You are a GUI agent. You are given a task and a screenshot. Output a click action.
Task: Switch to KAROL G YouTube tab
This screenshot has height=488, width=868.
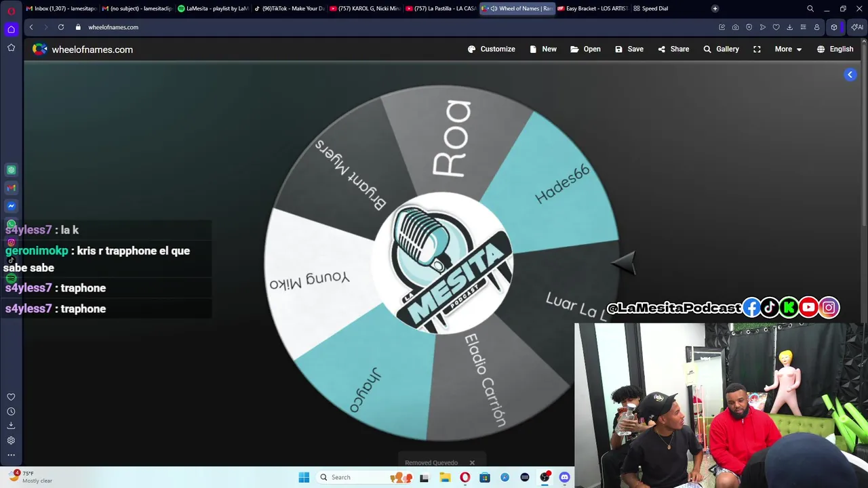point(365,9)
